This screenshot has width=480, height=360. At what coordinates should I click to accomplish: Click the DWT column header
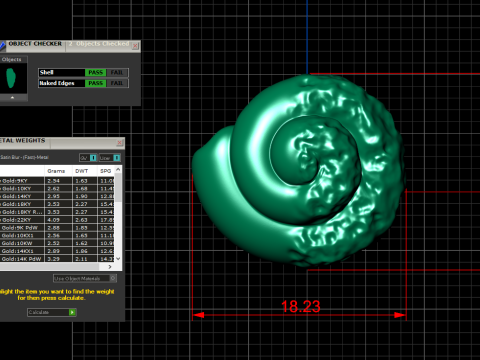(x=82, y=171)
